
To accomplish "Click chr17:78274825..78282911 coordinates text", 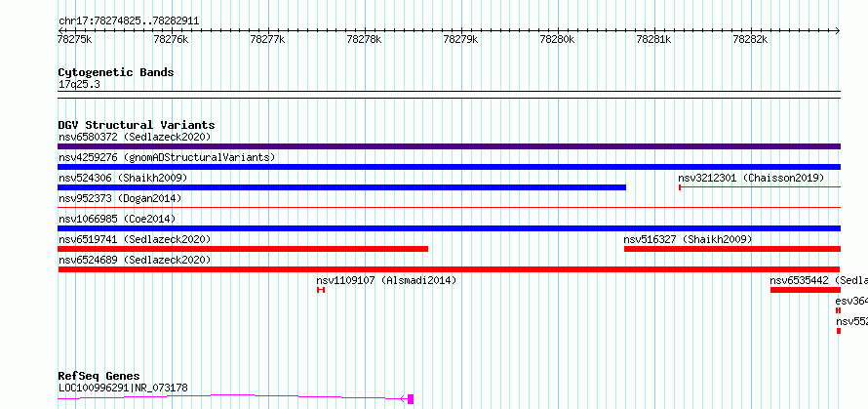I will click(129, 21).
